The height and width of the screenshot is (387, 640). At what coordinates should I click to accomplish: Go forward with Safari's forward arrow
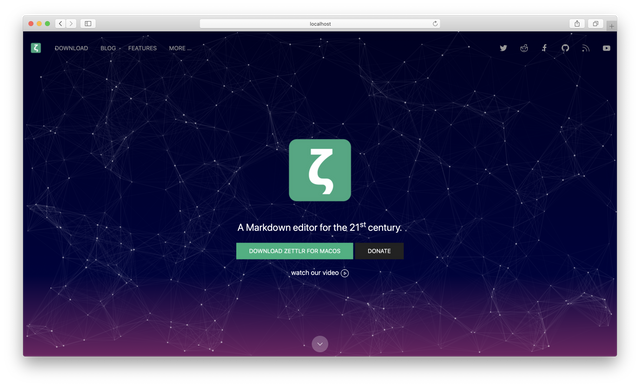[x=71, y=23]
